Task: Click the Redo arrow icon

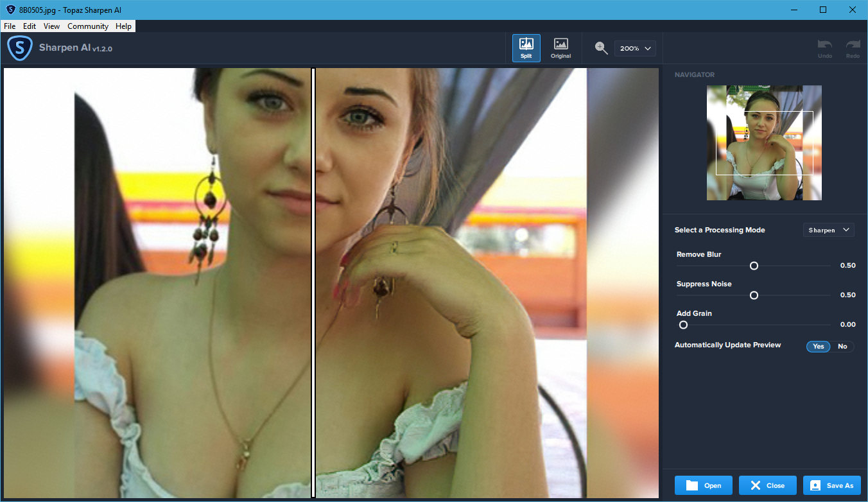Action: pos(853,45)
